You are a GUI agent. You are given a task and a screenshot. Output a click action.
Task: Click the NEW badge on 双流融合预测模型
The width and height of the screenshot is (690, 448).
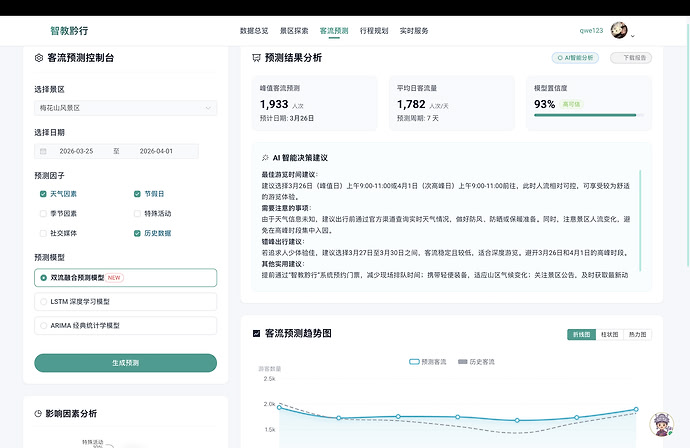[x=114, y=278]
